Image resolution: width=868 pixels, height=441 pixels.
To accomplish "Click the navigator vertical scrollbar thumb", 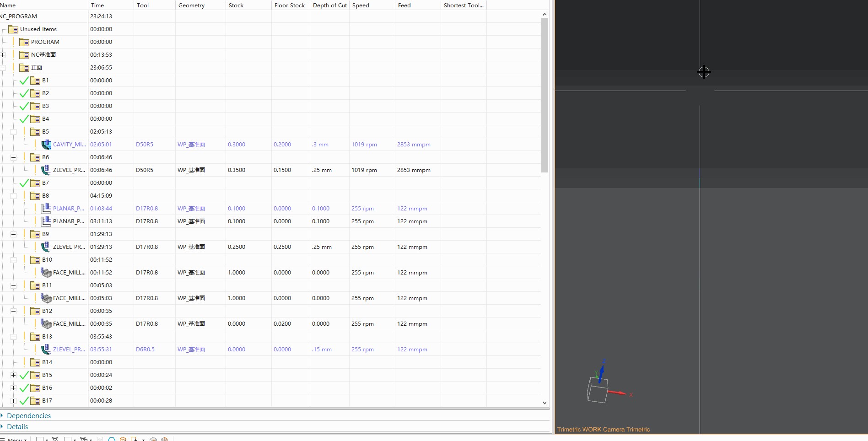I will point(545,95).
